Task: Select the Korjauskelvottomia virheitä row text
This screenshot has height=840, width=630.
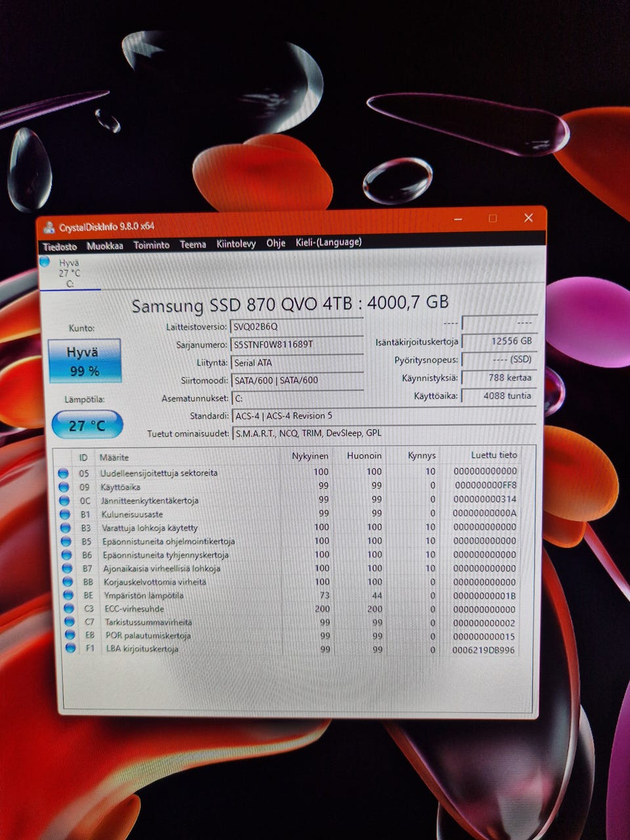Action: click(155, 582)
